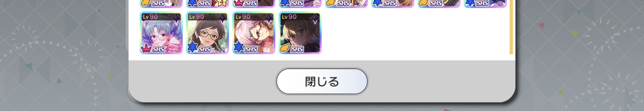Select the blue twin-tail haired idol card
644x111 pixels.
[161, 33]
